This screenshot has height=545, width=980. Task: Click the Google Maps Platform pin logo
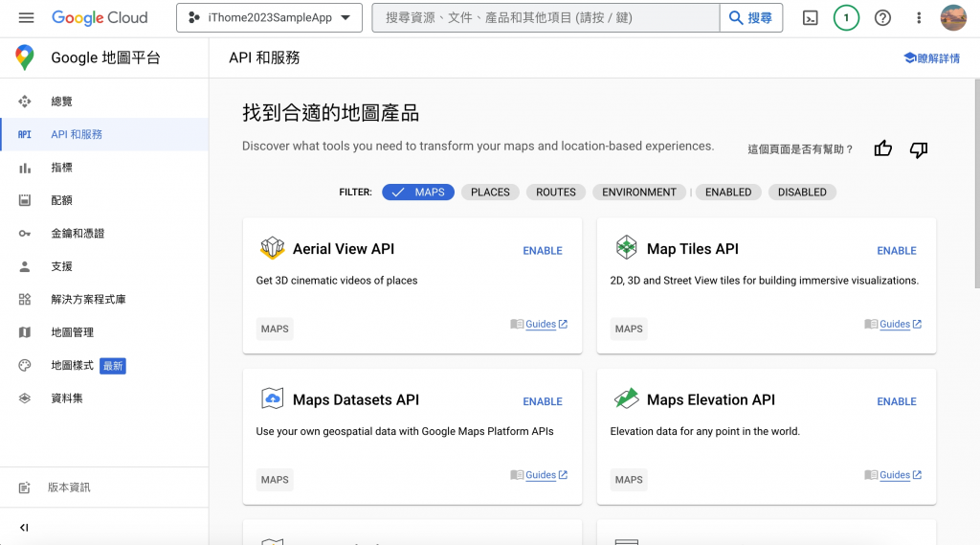pyautogui.click(x=24, y=57)
